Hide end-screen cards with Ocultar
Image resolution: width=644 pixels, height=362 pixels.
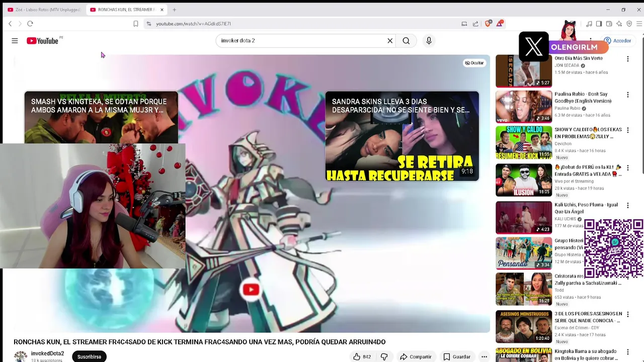pos(474,63)
